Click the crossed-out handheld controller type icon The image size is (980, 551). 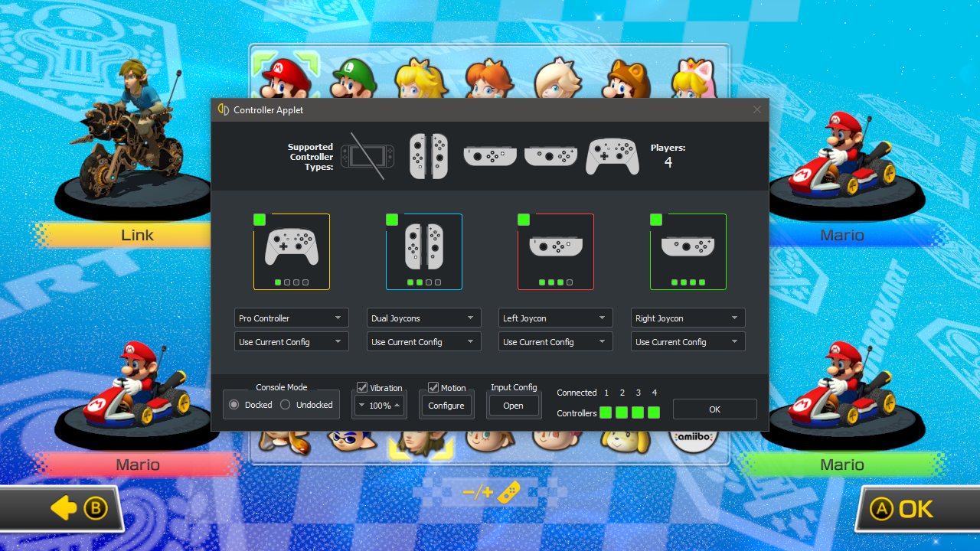(x=367, y=156)
